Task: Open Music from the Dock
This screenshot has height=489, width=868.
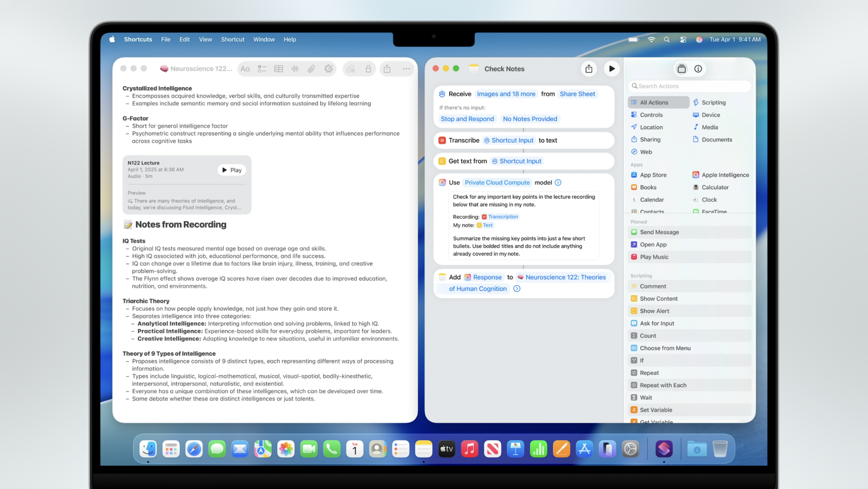Action: (470, 449)
